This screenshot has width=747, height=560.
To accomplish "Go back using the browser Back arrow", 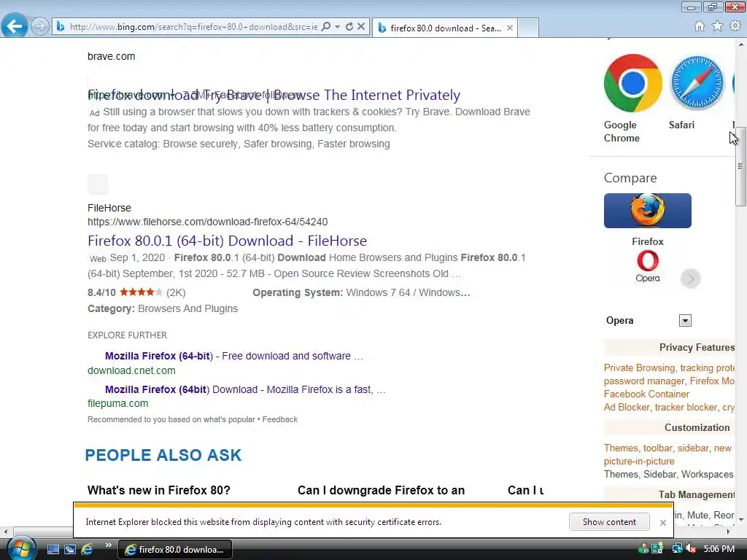I will [15, 26].
